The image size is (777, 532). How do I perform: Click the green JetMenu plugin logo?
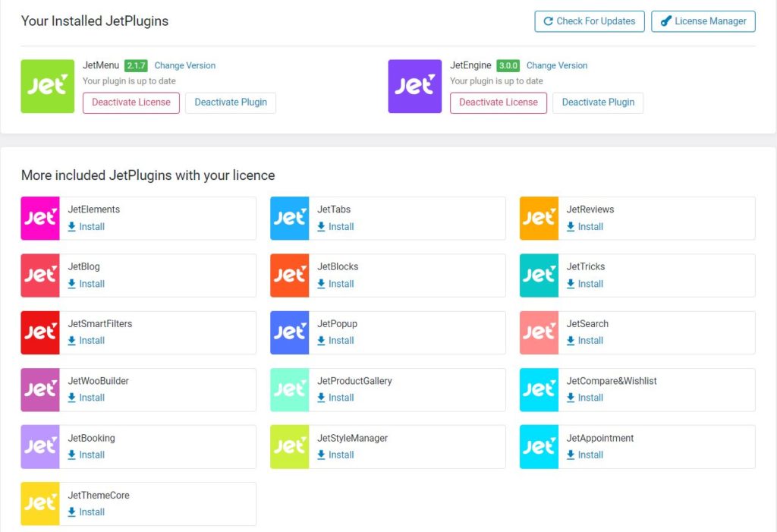click(48, 87)
